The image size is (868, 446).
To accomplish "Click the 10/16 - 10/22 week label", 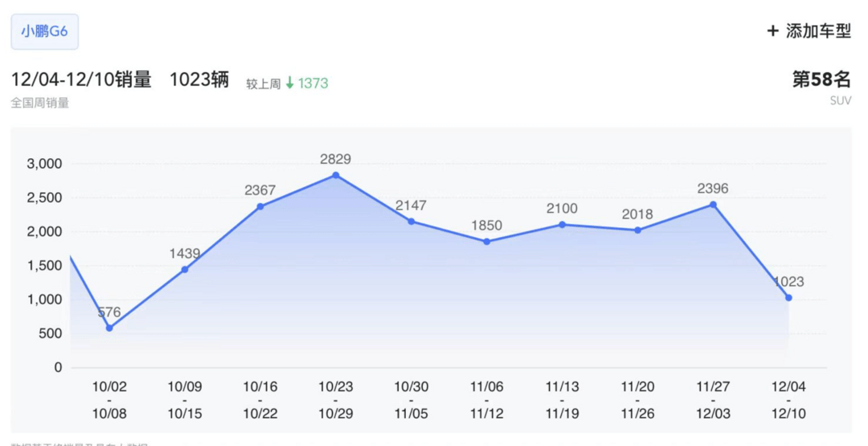I will [x=260, y=400].
